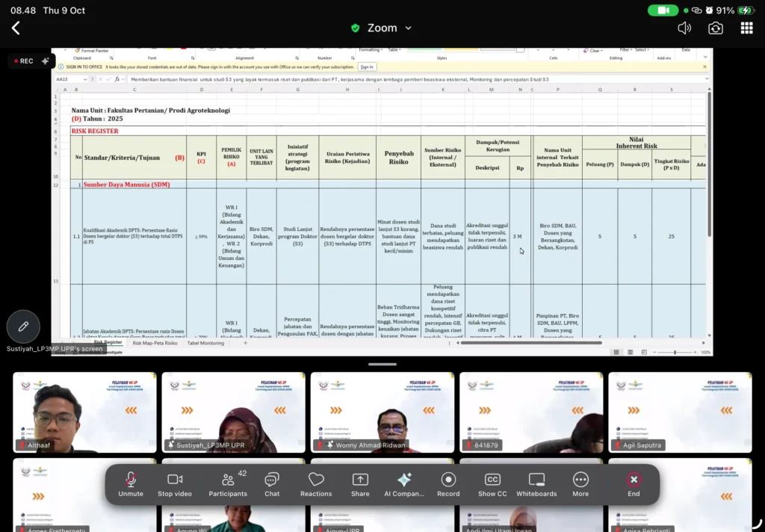Open Reactions heart icon
Screen dimensions: 765x532
tap(316, 484)
